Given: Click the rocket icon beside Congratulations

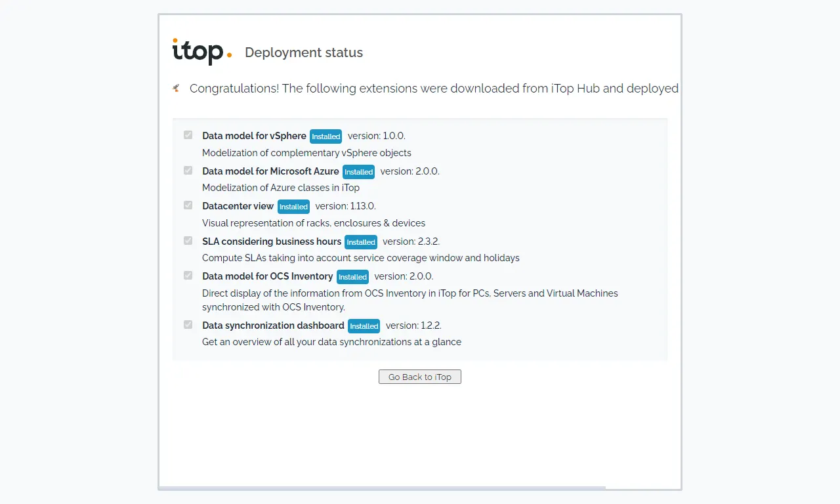Looking at the screenshot, I should point(176,88).
